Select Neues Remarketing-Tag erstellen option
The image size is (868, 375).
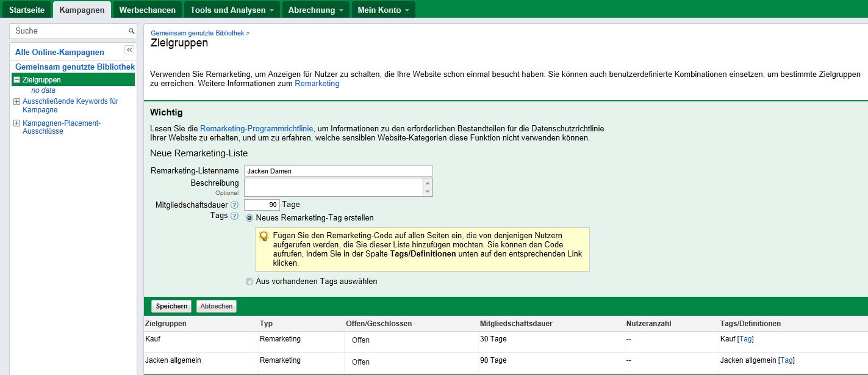[249, 218]
